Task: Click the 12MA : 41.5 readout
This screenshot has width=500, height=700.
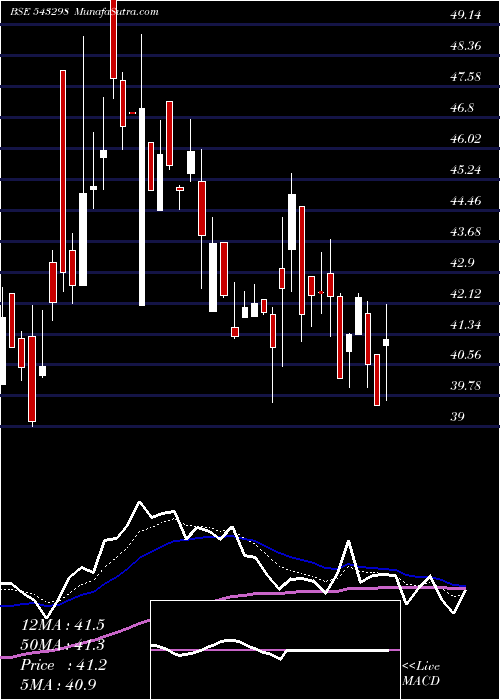Action: point(63,625)
